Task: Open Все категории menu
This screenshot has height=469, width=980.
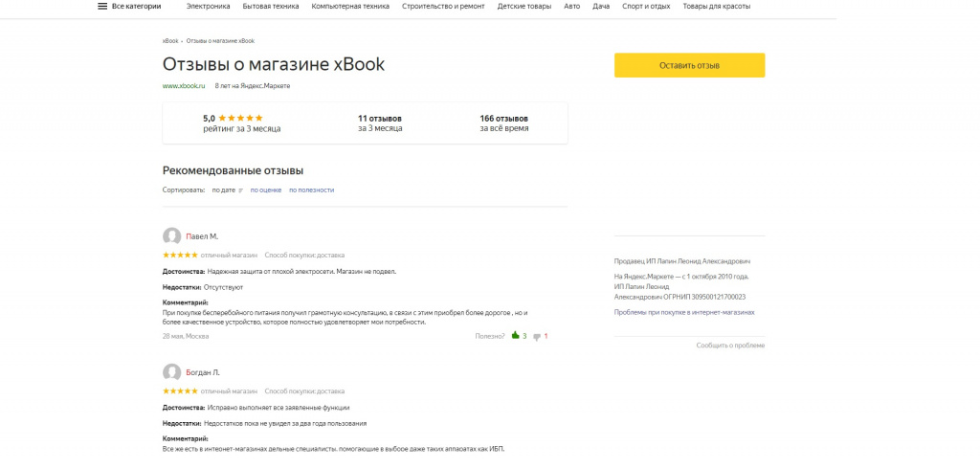Action: pyautogui.click(x=136, y=7)
